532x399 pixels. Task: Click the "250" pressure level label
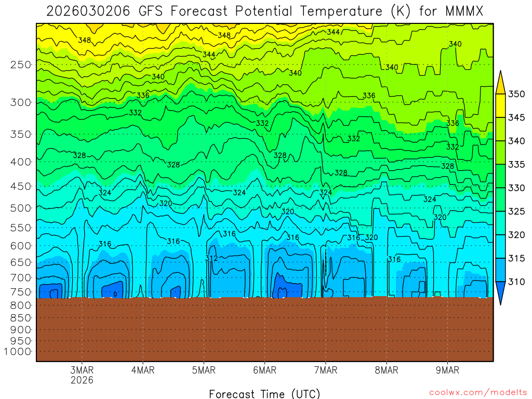coord(21,64)
